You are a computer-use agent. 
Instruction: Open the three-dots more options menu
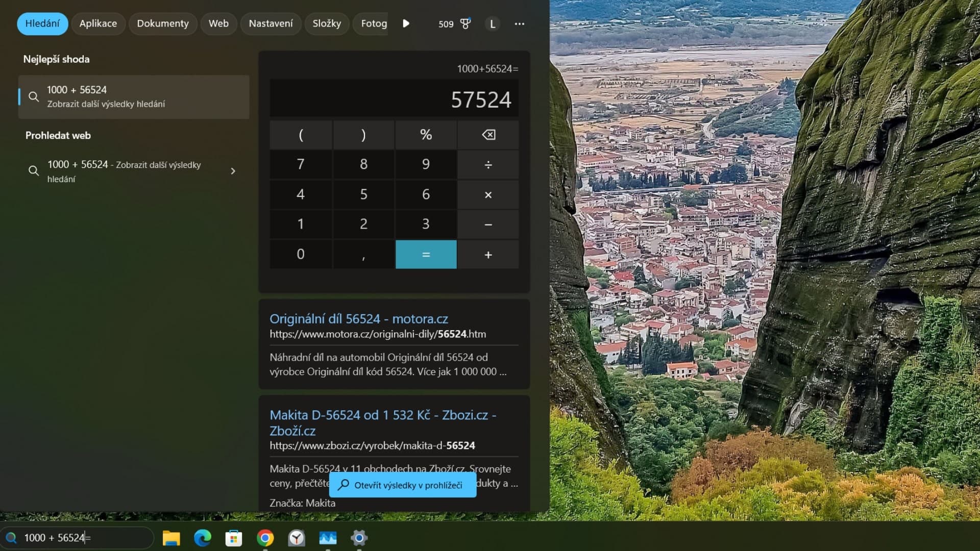pos(519,23)
